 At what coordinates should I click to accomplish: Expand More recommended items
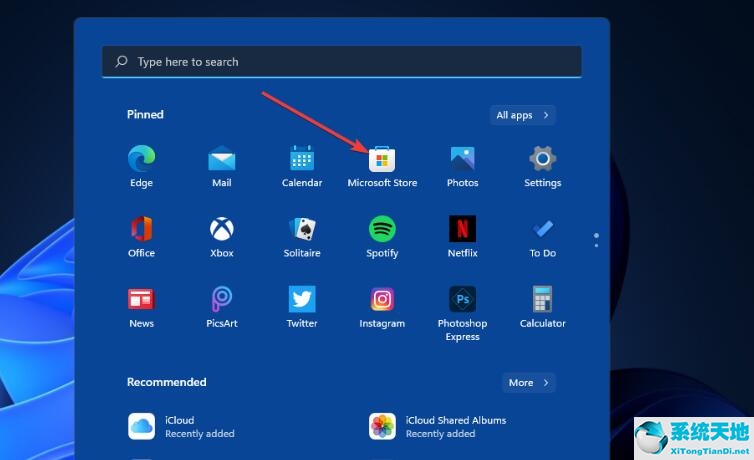pos(529,383)
